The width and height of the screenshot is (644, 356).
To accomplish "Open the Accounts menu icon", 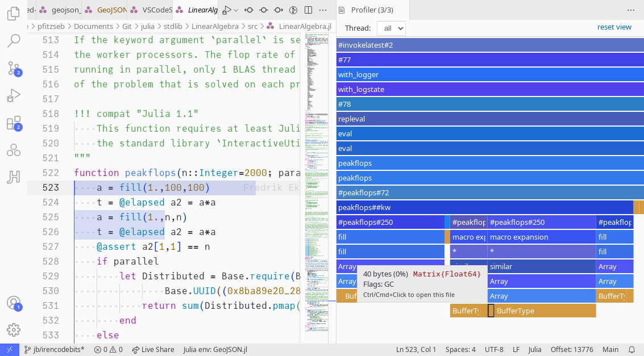I will pyautogui.click(x=14, y=303).
